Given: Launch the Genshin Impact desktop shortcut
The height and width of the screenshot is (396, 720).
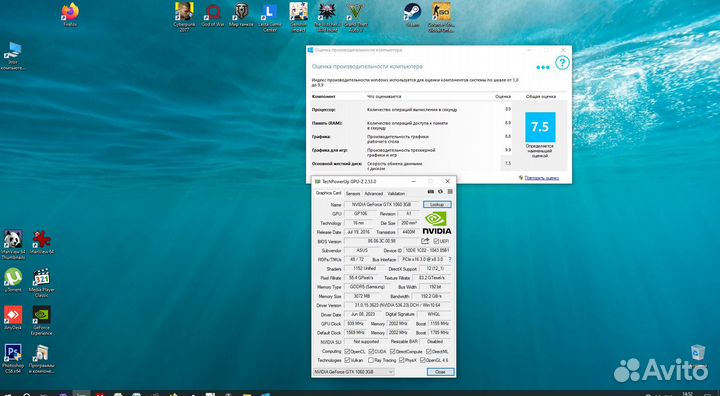Looking at the screenshot, I should click(x=298, y=17).
